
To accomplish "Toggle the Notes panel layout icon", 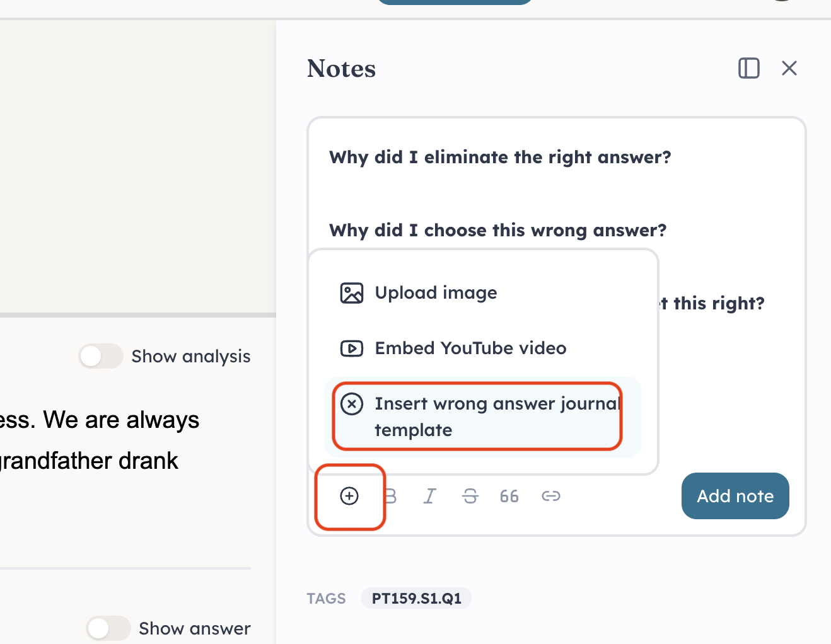I will tap(749, 68).
